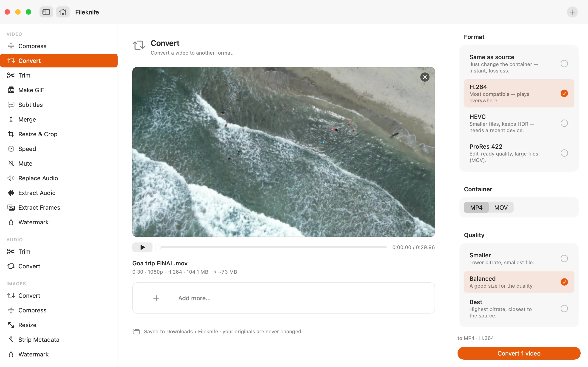Choose the Same as source format
This screenshot has height=367, width=588.
click(519, 64)
